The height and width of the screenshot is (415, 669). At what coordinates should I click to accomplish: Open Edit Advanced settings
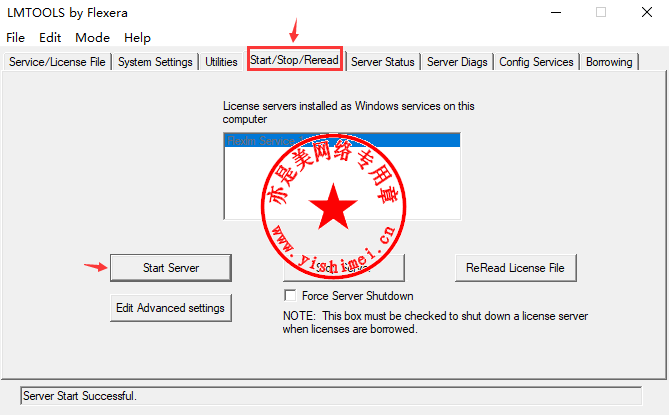(x=171, y=308)
